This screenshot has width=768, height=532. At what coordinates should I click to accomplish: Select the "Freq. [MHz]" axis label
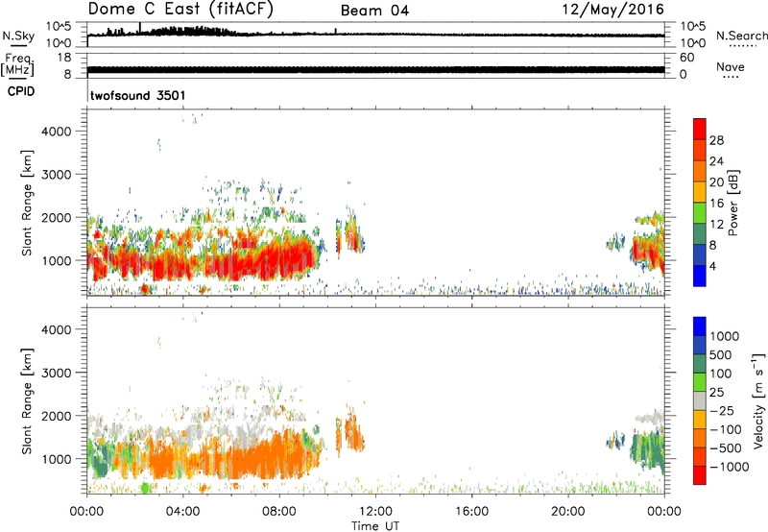(x=17, y=65)
